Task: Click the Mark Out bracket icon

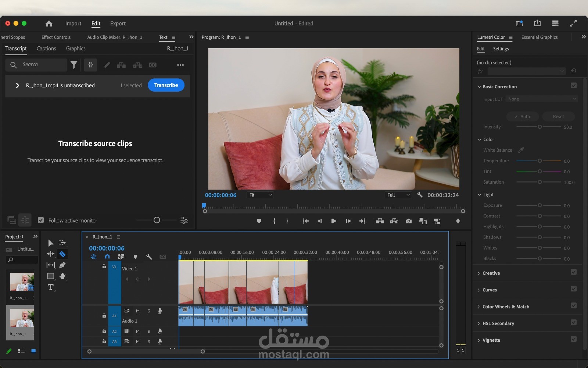Action: pyautogui.click(x=287, y=221)
